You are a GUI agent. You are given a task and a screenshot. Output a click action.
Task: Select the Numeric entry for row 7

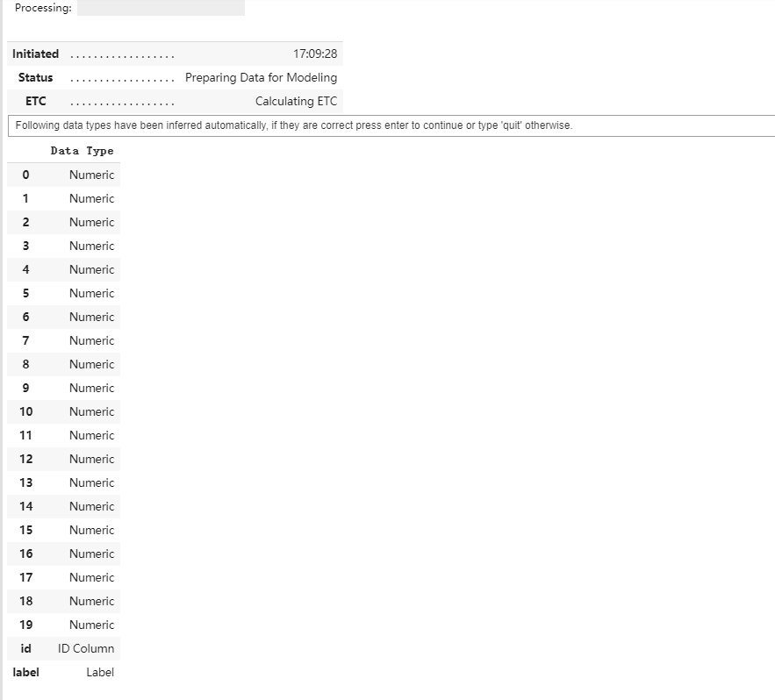91,340
